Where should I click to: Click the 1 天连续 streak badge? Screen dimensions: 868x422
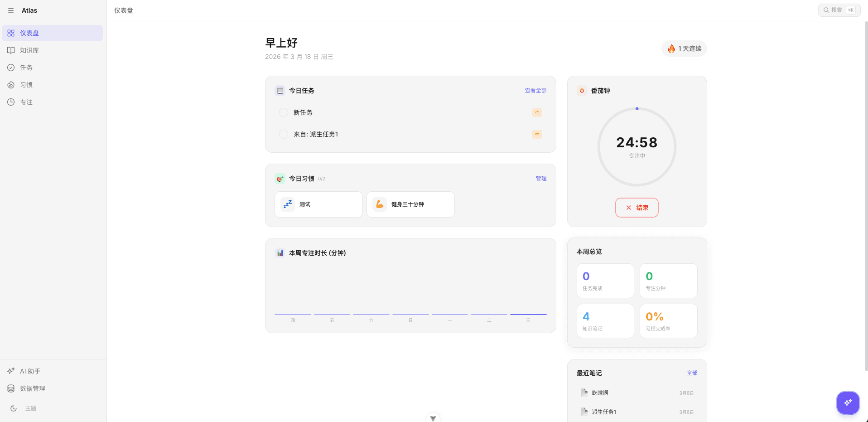click(684, 49)
